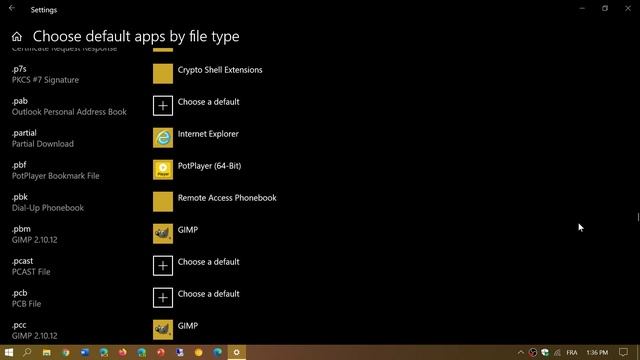Select the .pbf extension label
The height and width of the screenshot is (360, 640).
point(19,165)
